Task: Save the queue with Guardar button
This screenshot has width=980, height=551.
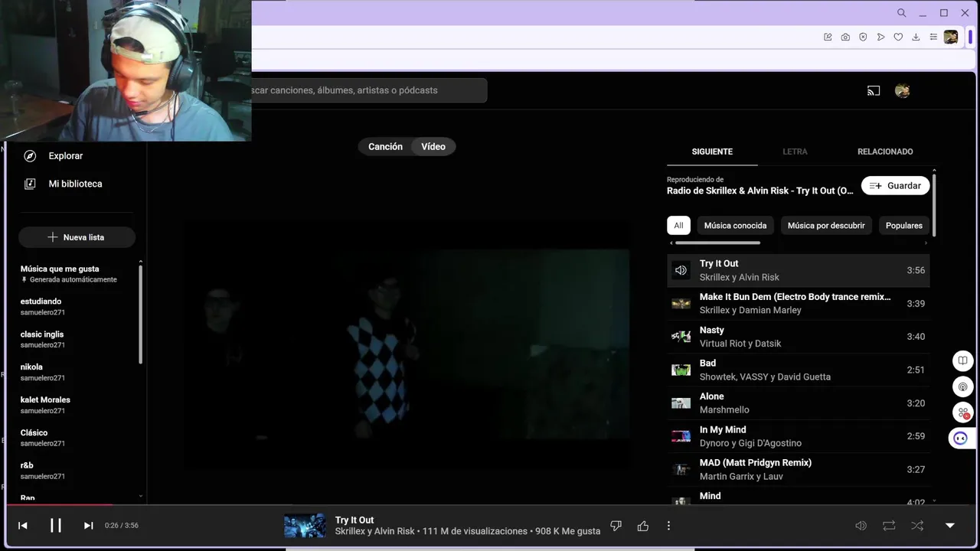Action: coord(896,186)
